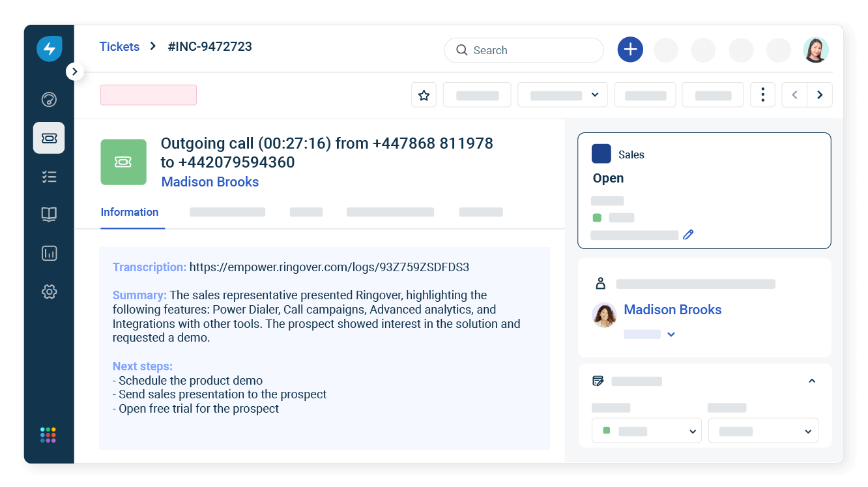The image size is (868, 487).
Task: Create new item with blue plus button
Action: [x=629, y=49]
